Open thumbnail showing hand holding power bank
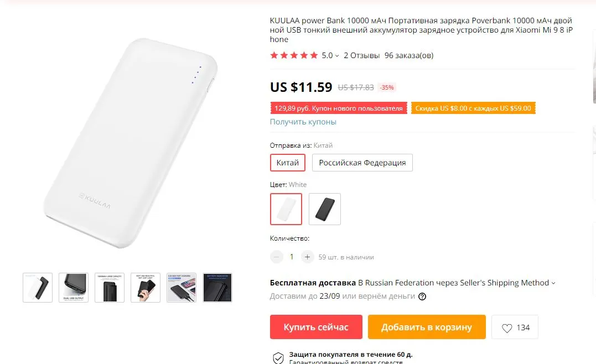 click(146, 288)
